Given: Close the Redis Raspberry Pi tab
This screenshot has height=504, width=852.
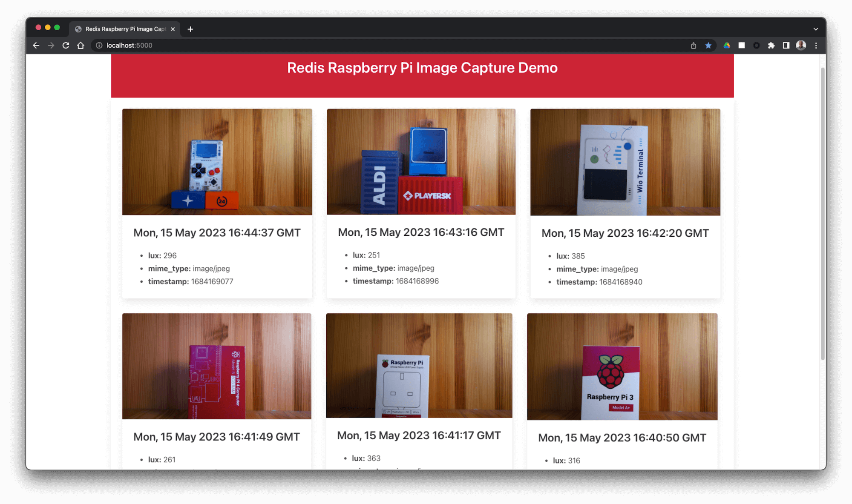Looking at the screenshot, I should coord(173,29).
